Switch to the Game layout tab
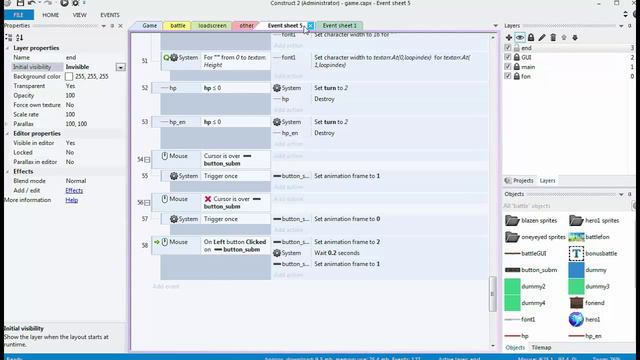The image size is (640, 360). 149,25
